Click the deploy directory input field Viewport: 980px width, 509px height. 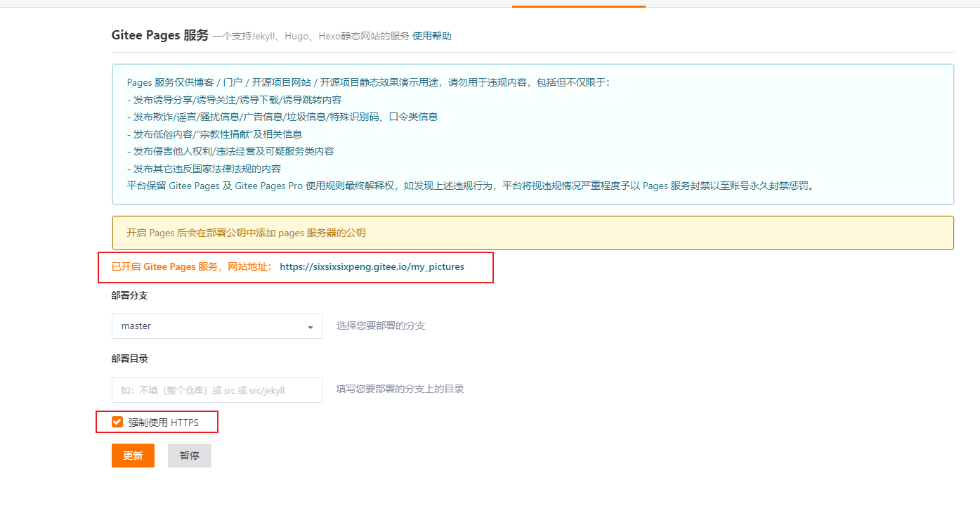coord(217,389)
